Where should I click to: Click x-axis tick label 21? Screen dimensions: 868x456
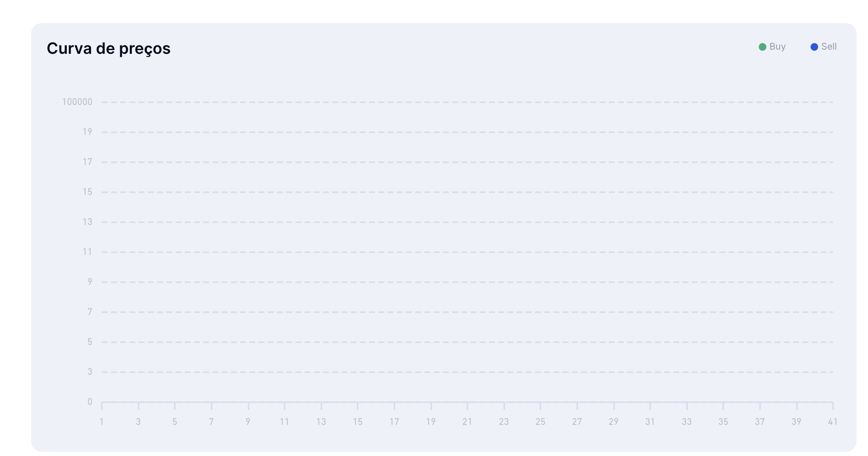[467, 422]
